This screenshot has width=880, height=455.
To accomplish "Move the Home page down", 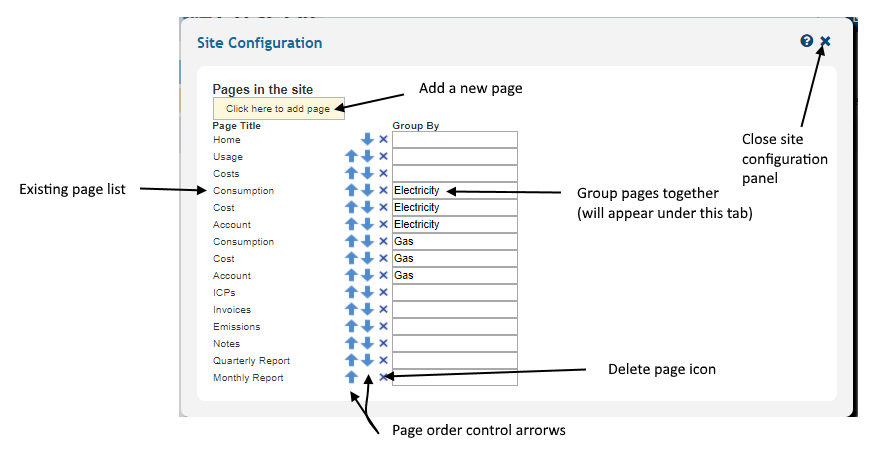I will pos(367,140).
